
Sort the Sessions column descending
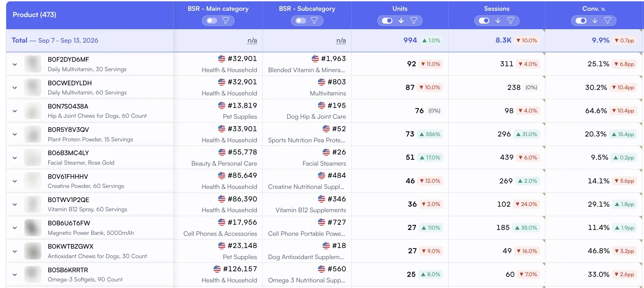498,21
